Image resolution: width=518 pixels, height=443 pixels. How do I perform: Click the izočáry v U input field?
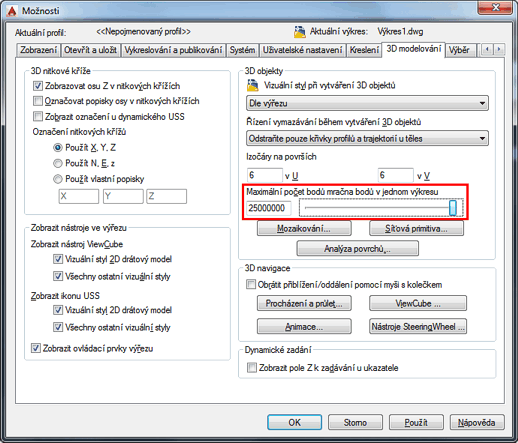coord(265,175)
